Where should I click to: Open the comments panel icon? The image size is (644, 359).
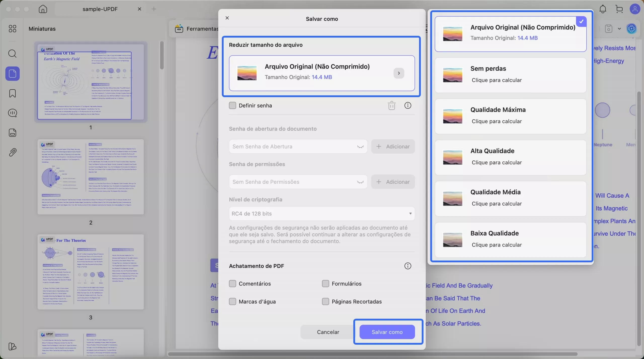[12, 113]
